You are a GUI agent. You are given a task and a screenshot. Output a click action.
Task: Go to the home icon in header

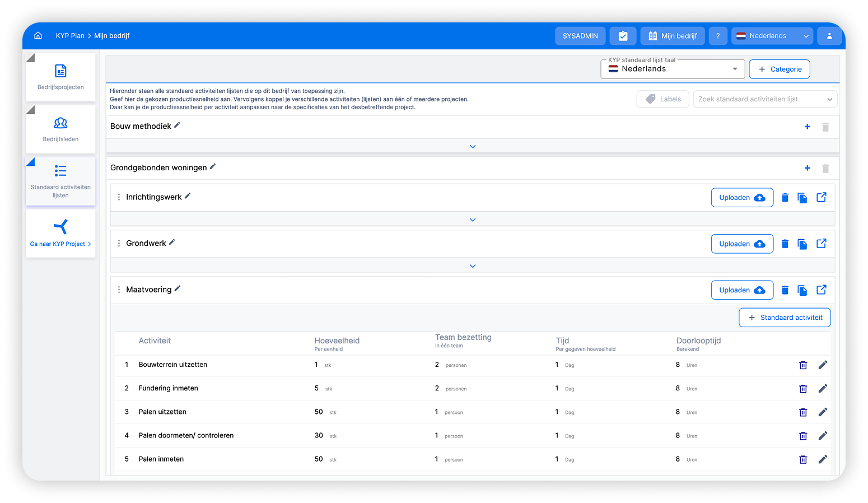point(38,36)
